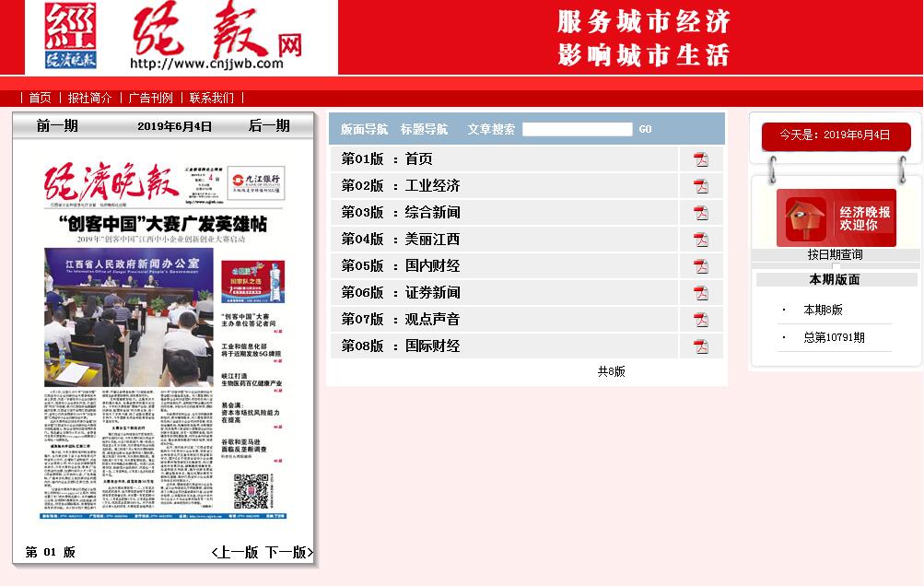Image resolution: width=924 pixels, height=586 pixels.
Task: Open 报社简介 menu item
Action: [x=89, y=98]
